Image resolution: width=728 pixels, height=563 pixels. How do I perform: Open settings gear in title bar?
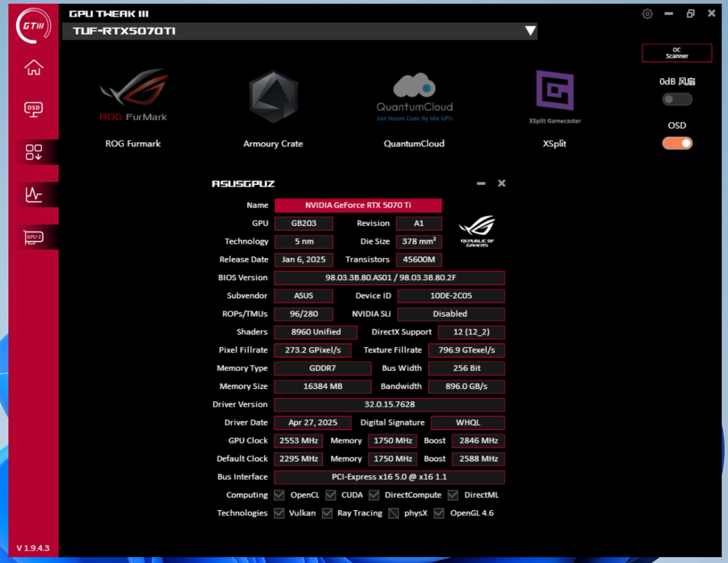[647, 14]
